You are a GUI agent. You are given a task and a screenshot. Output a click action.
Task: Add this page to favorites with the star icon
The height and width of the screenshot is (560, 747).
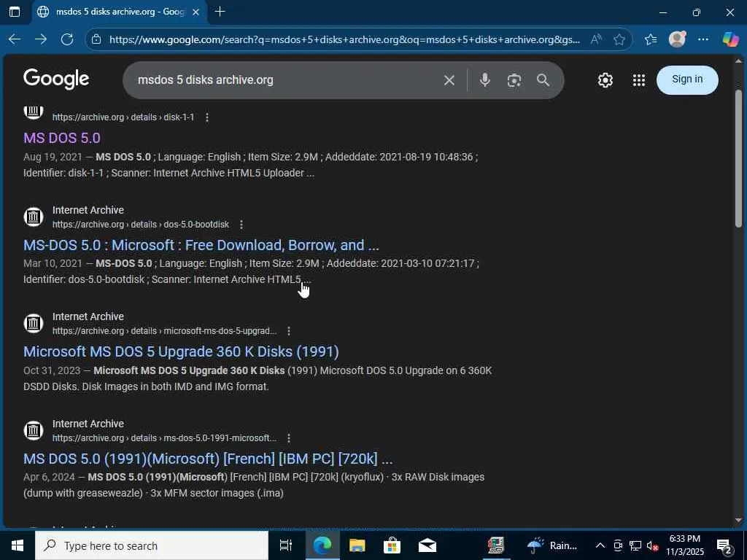coord(619,39)
